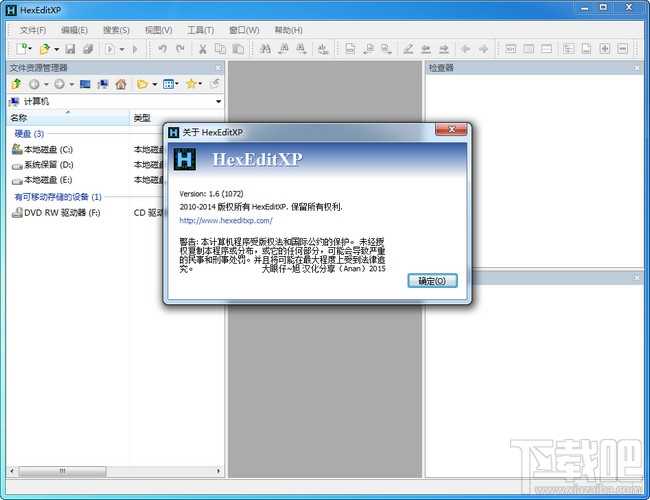
Task: Click the explorer back round arrow button
Action: click(x=34, y=84)
